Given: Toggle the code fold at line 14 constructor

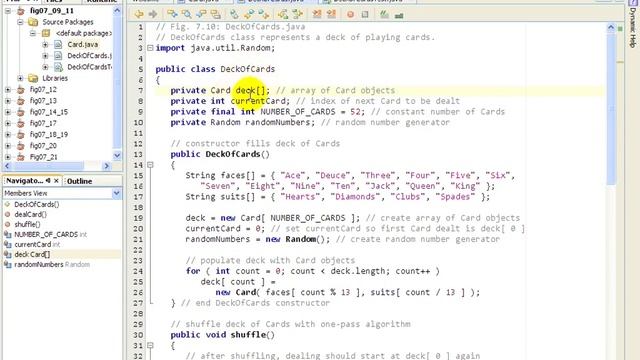Looking at the screenshot, I should 150,165.
